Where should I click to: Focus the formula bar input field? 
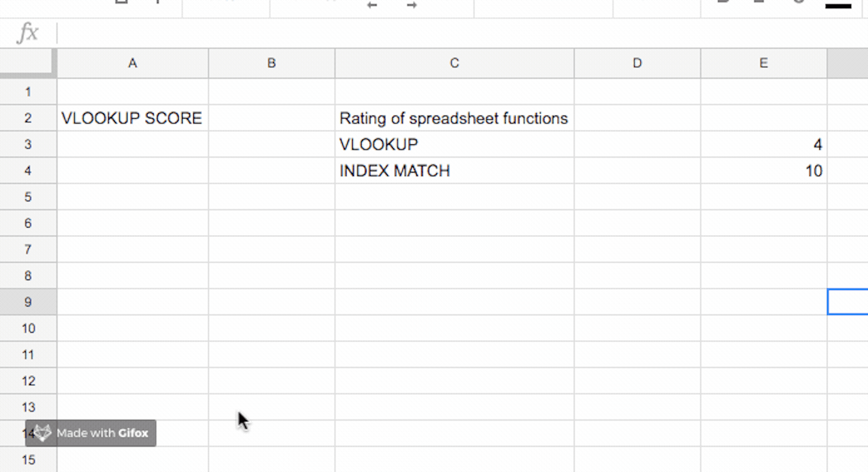[x=438, y=33]
